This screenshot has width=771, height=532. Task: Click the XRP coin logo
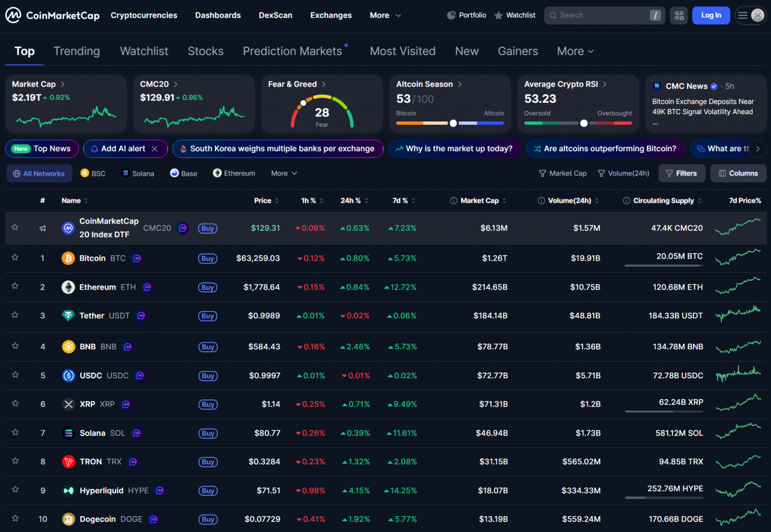(x=69, y=404)
